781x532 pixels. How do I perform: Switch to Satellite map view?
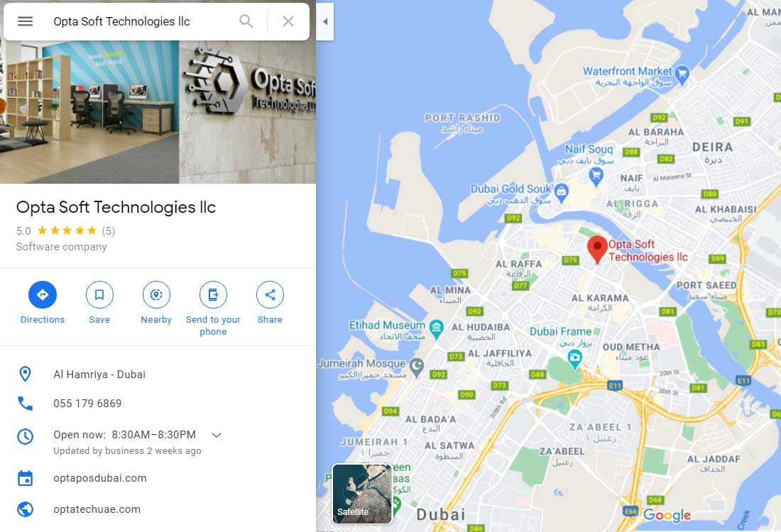click(362, 494)
